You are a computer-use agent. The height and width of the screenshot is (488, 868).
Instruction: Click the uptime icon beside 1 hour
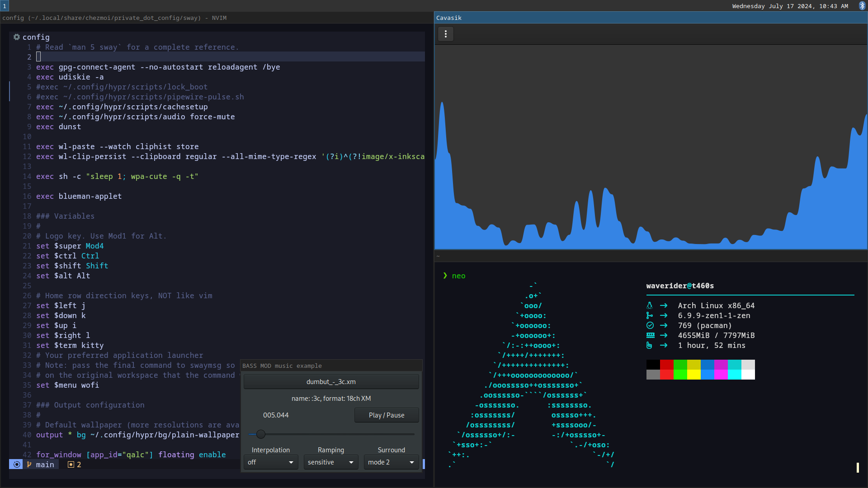click(650, 345)
